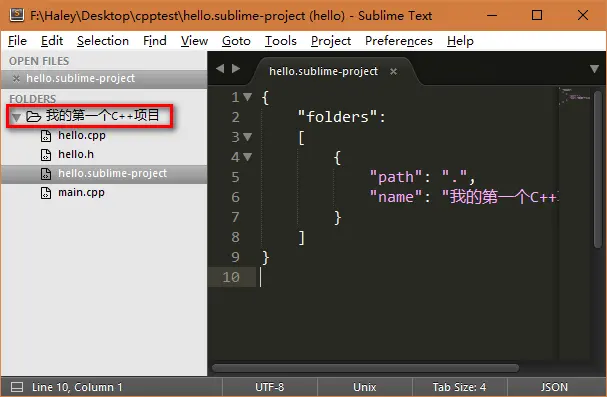Screen dimensions: 607x397
Task: Toggle sidebar with status bar panel icon
Action: point(17,387)
